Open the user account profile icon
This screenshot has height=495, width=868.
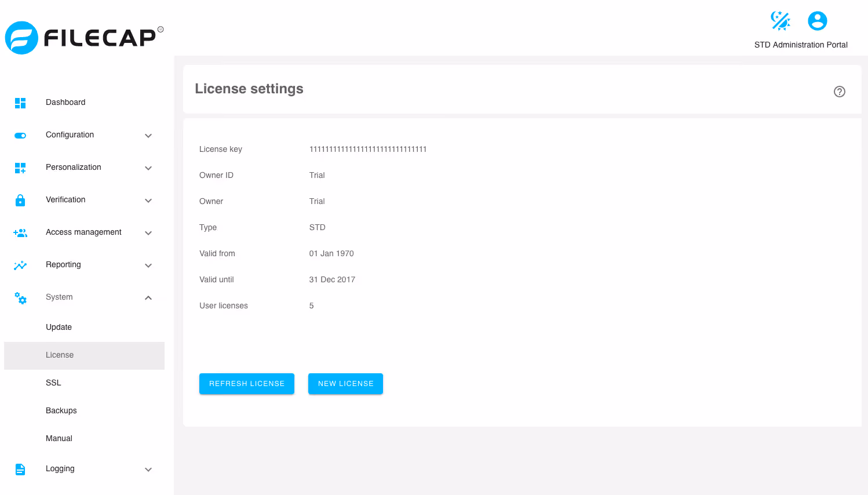click(x=818, y=21)
